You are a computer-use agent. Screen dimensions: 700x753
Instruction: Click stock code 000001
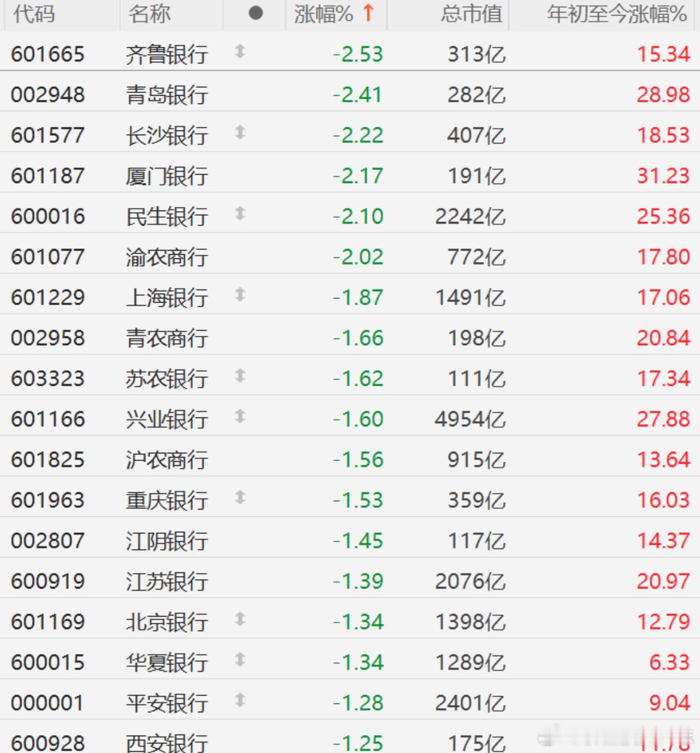[x=48, y=703]
